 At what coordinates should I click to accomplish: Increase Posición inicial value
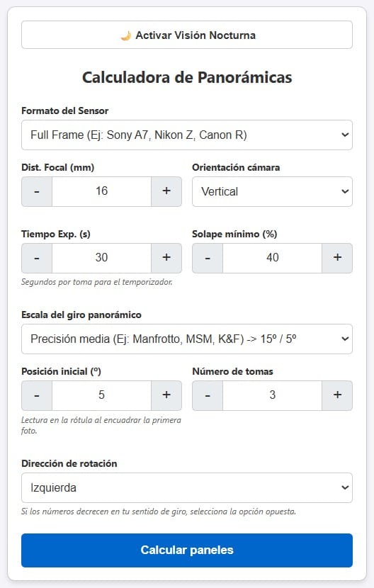coord(166,395)
